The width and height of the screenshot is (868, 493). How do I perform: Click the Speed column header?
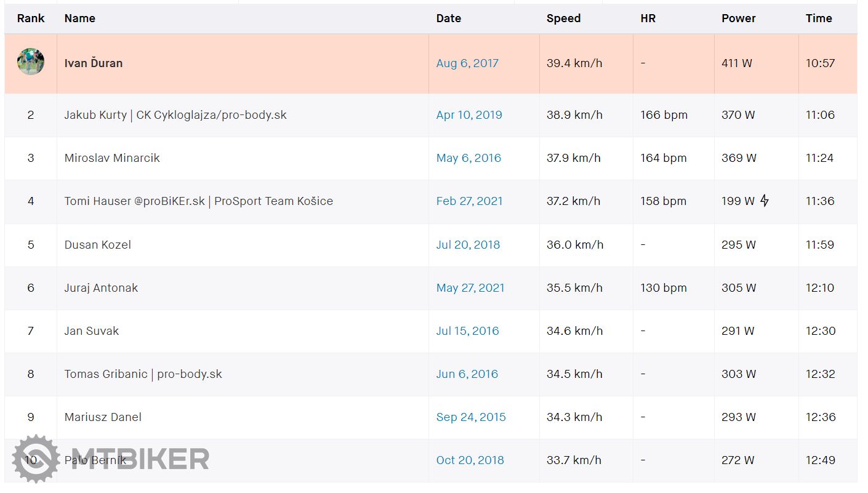pos(563,18)
